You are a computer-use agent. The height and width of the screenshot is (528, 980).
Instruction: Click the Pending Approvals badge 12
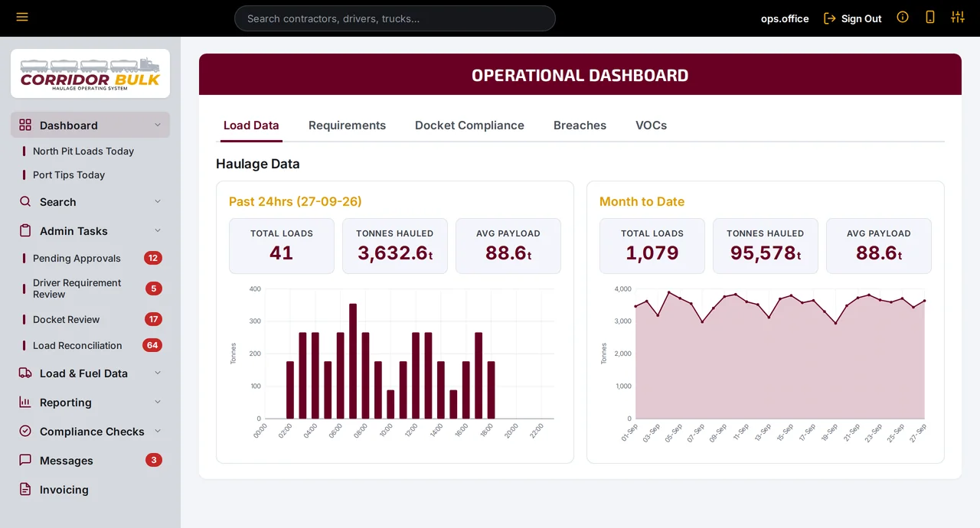[x=153, y=258]
